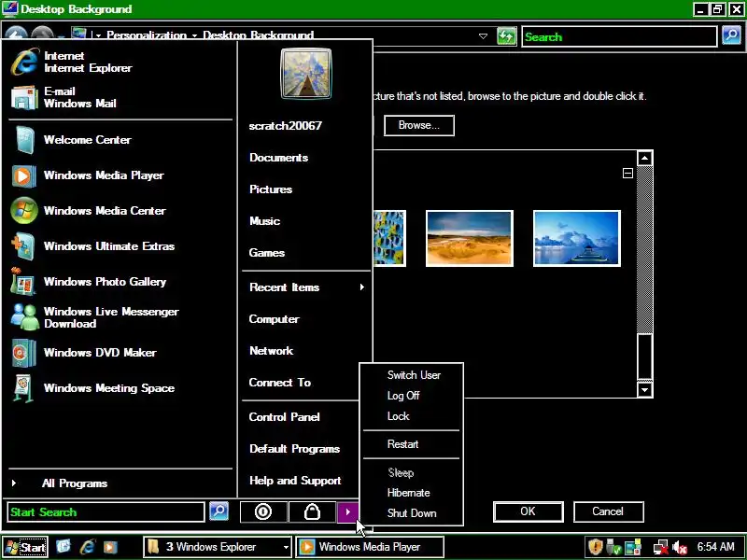Click the Search box in Desktop Background window
This screenshot has height=560, width=747.
[x=619, y=36]
